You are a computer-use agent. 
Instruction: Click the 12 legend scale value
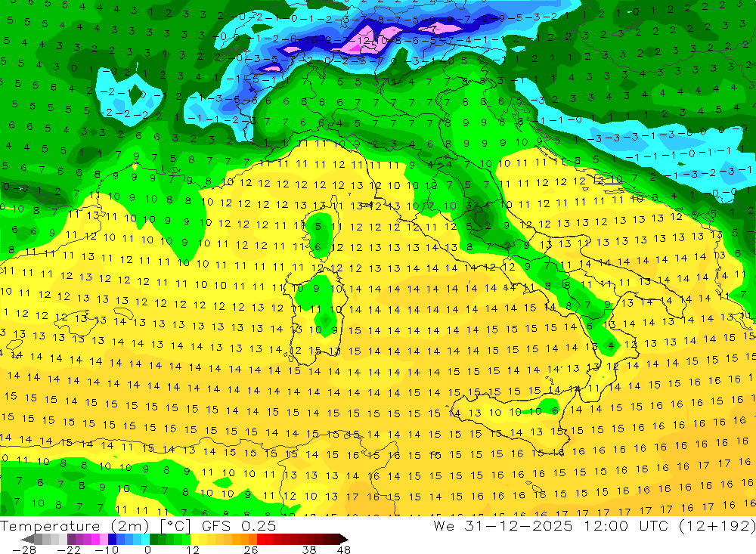(192, 549)
